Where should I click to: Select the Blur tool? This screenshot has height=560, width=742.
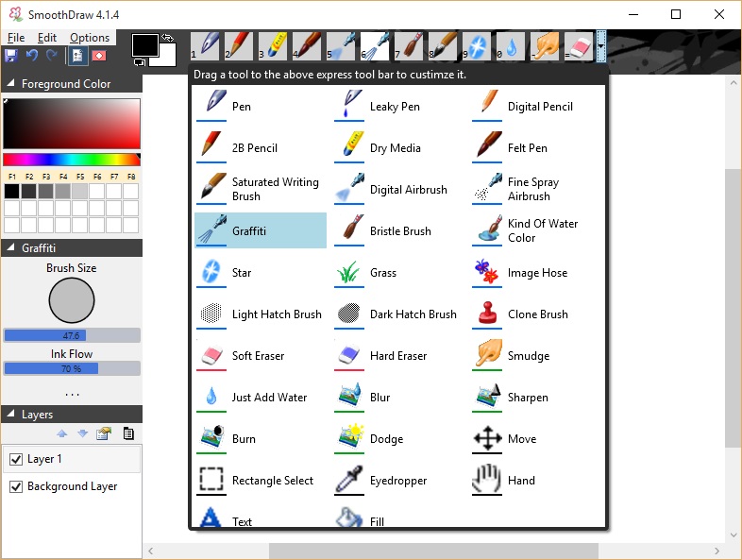(x=398, y=398)
